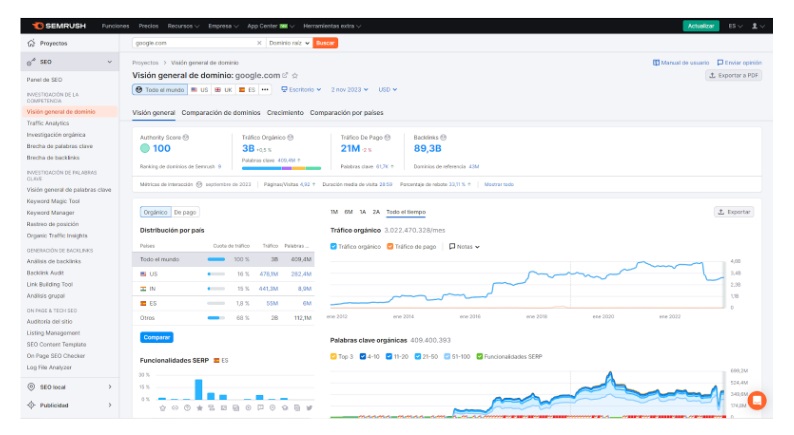This screenshot has width=794, height=435.
Task: Open Manual de usuario book icon link
Action: coord(681,63)
